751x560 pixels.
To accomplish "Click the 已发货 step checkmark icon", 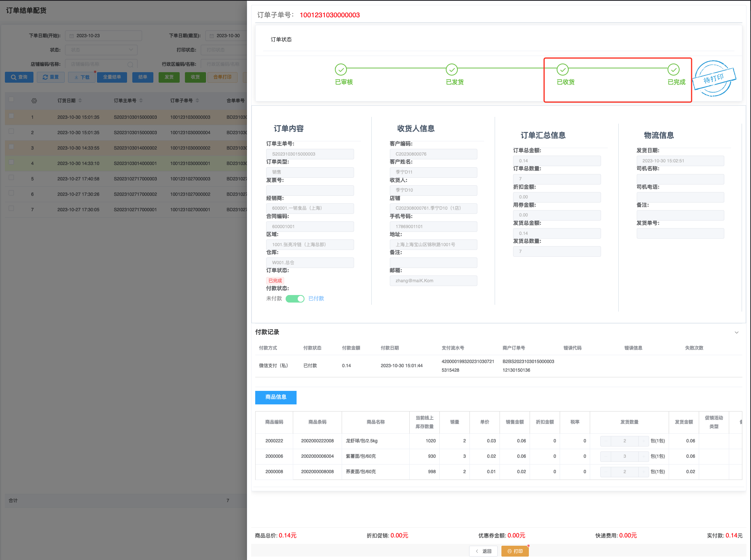I will (451, 70).
